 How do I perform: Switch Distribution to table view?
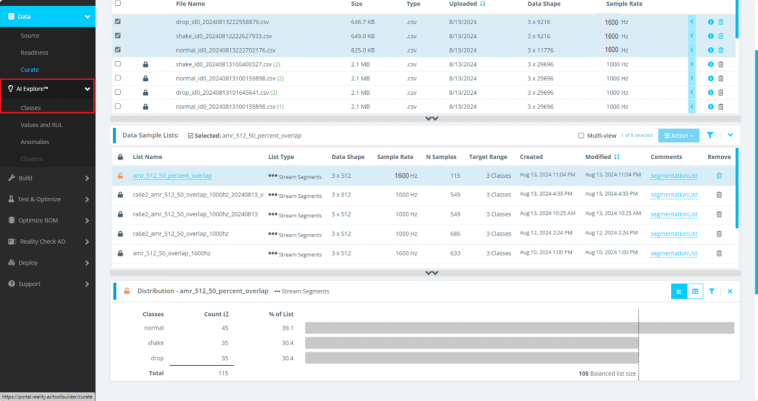(695, 291)
